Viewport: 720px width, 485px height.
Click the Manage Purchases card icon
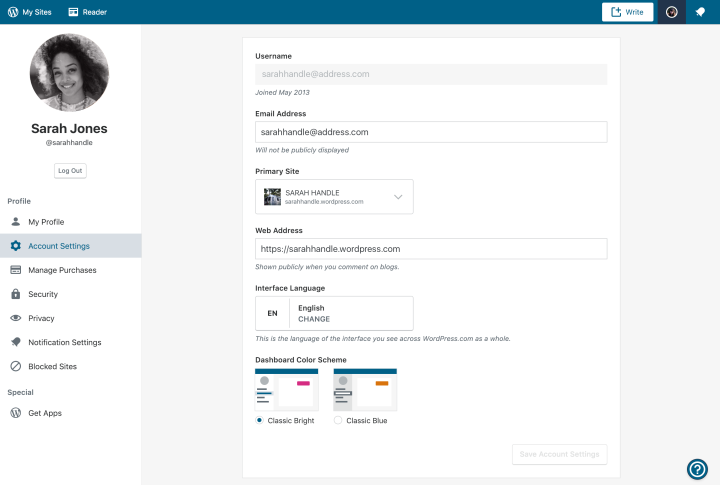click(15, 270)
